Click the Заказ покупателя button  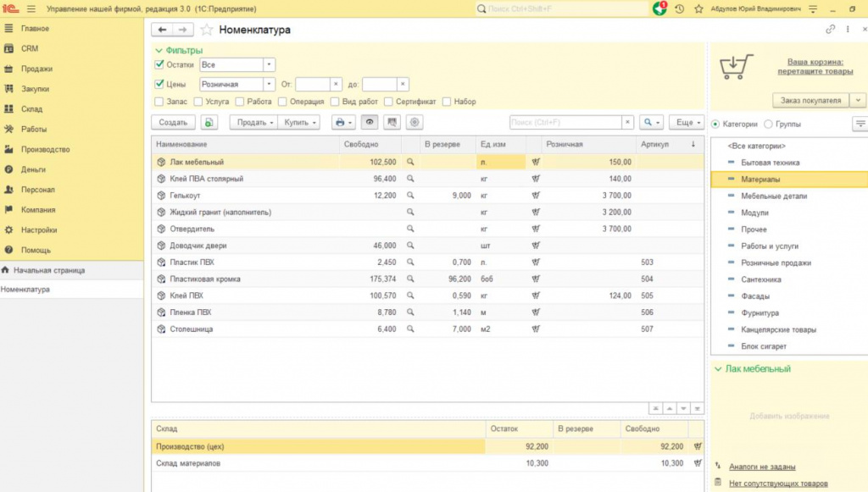tap(810, 100)
